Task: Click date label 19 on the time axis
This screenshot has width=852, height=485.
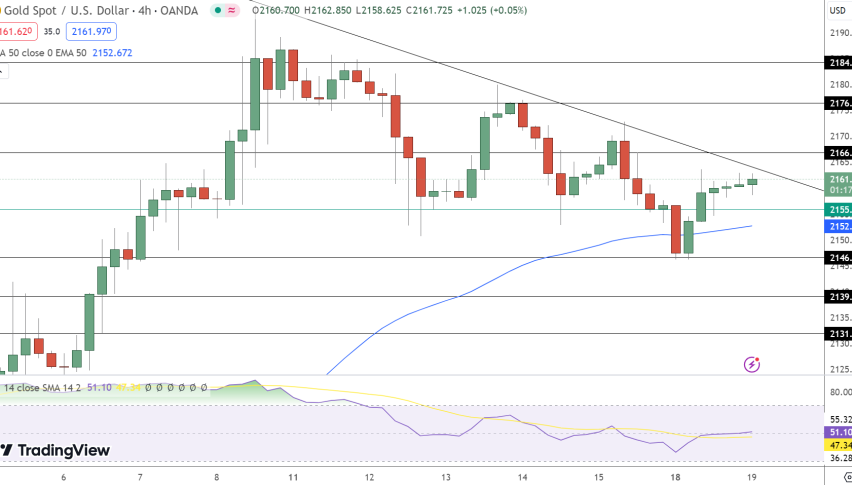Action: coord(752,477)
